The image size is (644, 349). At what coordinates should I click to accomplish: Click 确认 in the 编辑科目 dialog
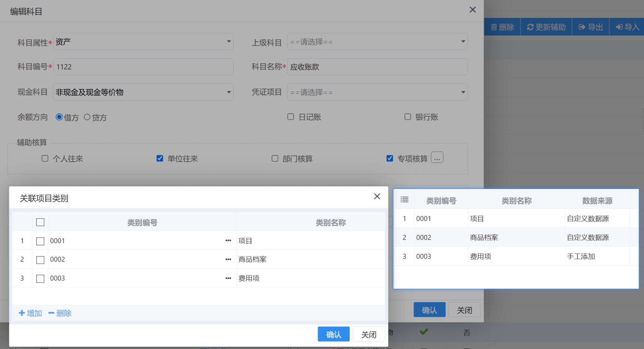click(x=429, y=310)
